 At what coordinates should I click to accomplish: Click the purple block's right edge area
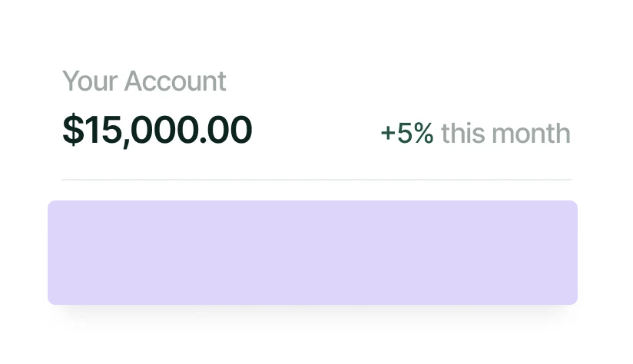click(x=570, y=253)
